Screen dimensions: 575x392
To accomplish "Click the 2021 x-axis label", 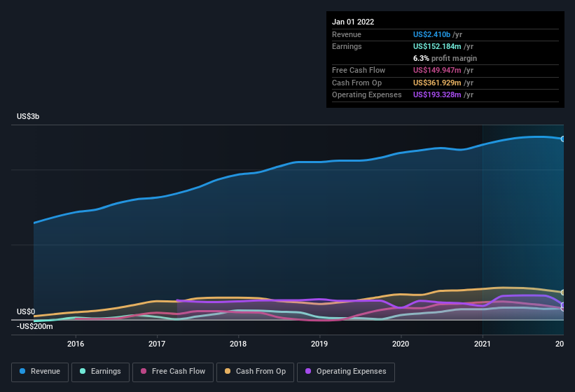I will point(483,344).
